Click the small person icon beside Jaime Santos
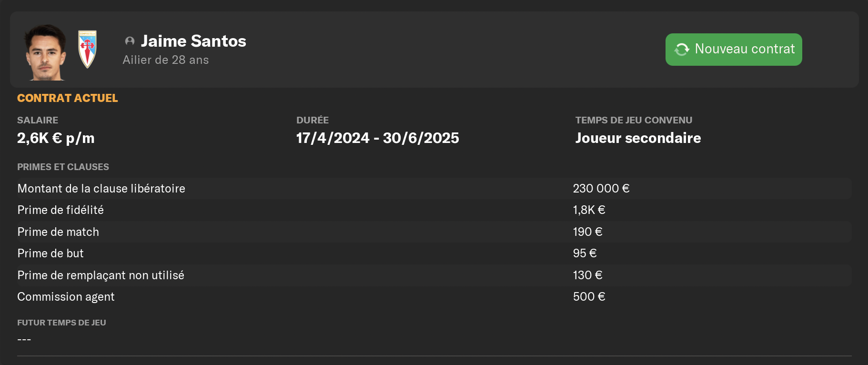The width and height of the screenshot is (868, 365). (x=130, y=41)
